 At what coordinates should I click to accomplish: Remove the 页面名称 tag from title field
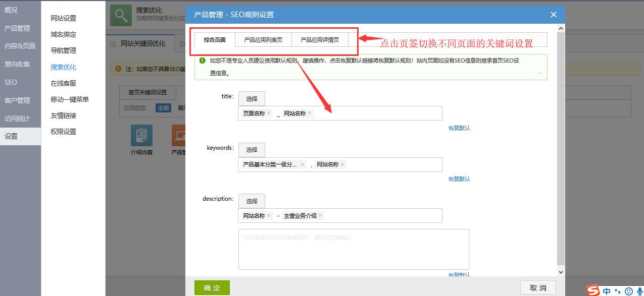click(x=269, y=113)
